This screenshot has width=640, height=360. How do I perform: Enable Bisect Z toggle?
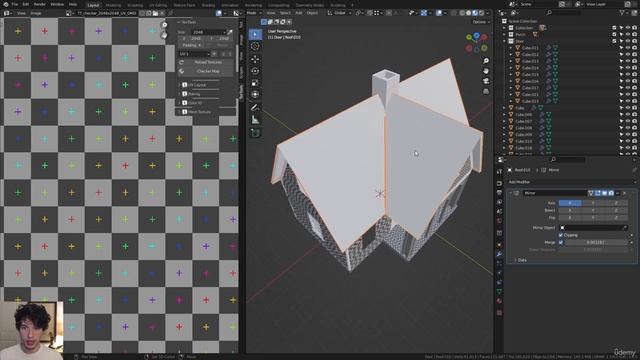tap(616, 210)
